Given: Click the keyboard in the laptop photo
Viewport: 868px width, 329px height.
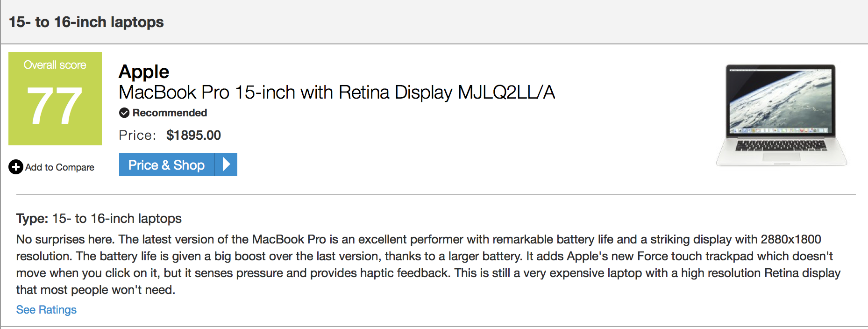Looking at the screenshot, I should (781, 145).
